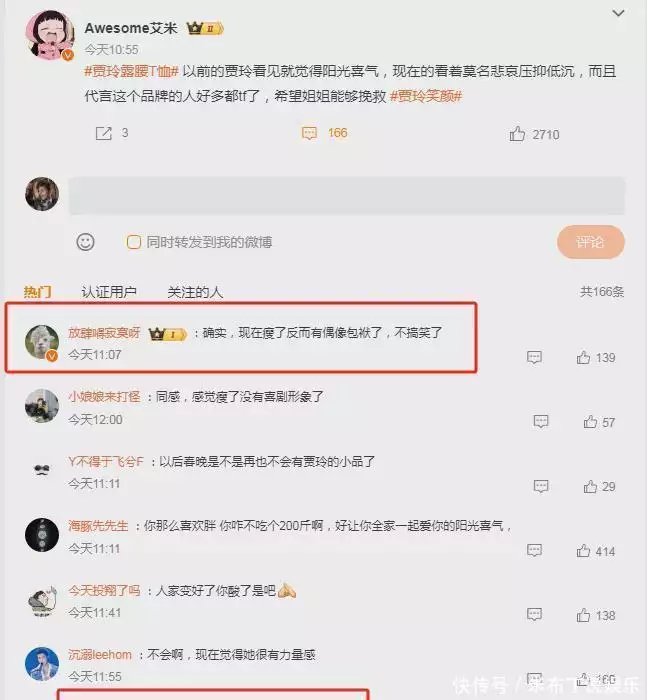Screen dimensions: 647x700
Task: Reply to 今天投翔了吗's comment via its reply icon
Action: pyautogui.click(x=534, y=615)
